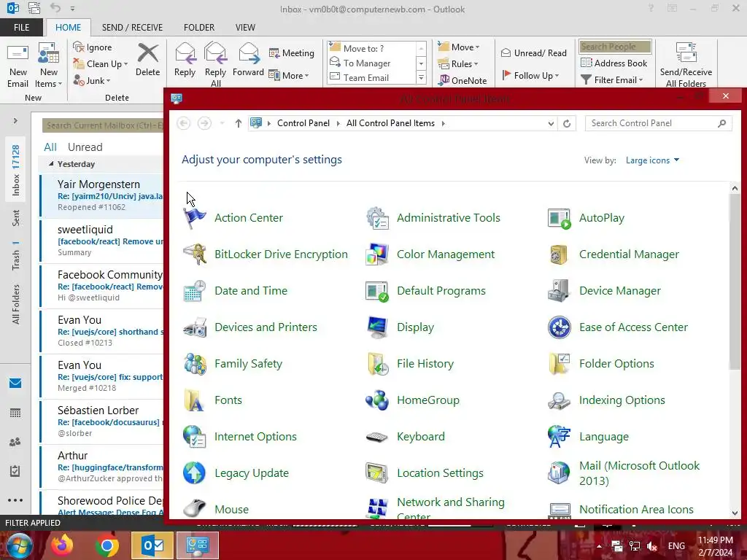Click OneNote button in Outlook ribbon
Image resolution: width=747 pixels, height=560 pixels.
tap(462, 80)
